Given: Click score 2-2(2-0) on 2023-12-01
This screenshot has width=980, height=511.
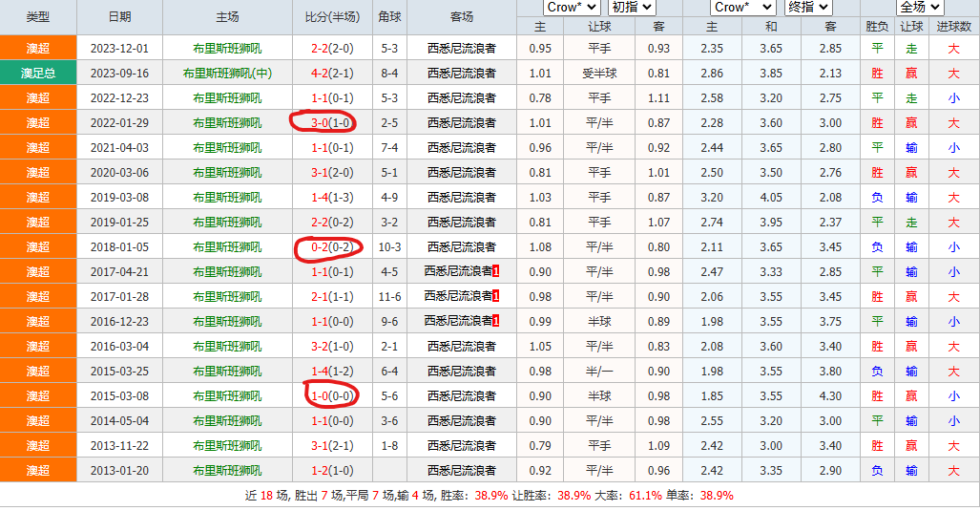Looking at the screenshot, I should [x=332, y=48].
